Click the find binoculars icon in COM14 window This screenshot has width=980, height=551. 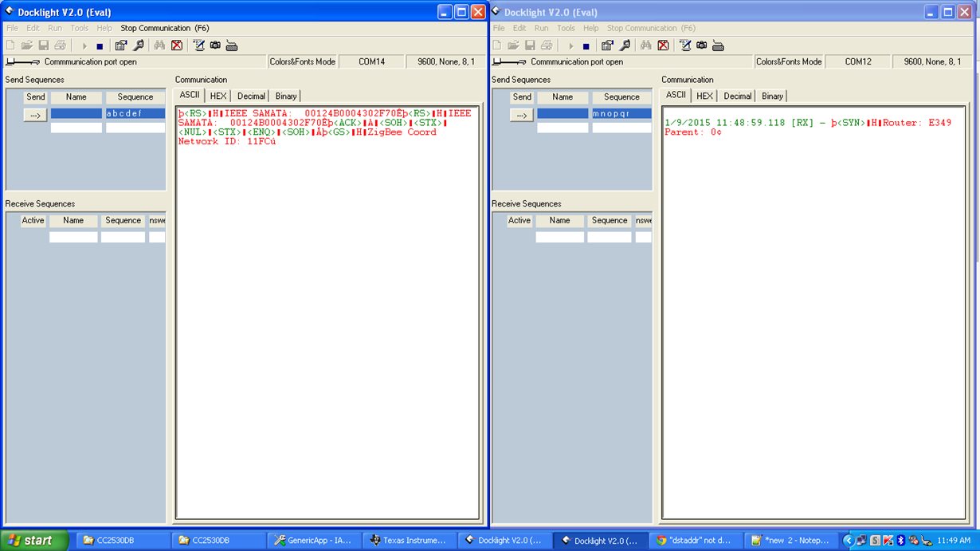pos(159,45)
